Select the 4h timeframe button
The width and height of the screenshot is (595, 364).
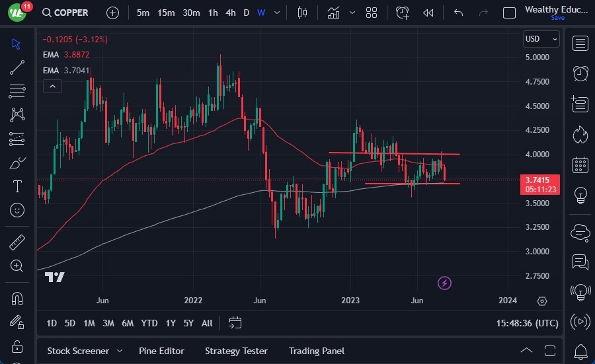pos(230,13)
